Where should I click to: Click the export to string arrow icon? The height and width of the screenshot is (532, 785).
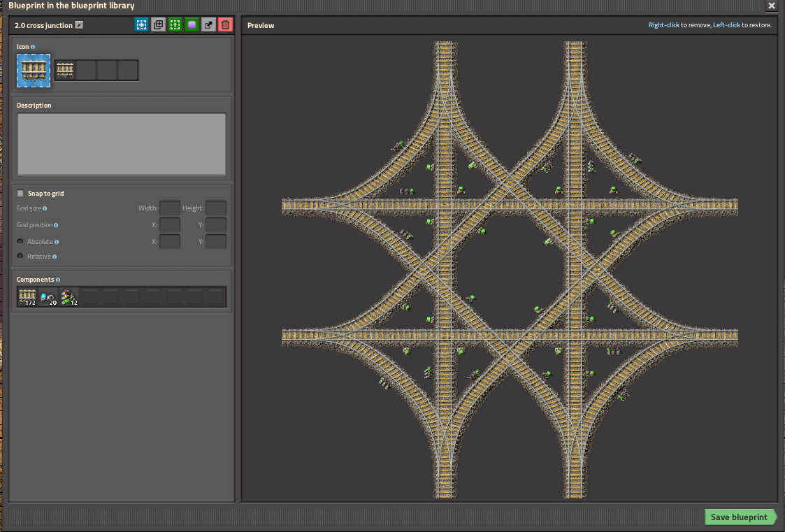coord(208,25)
